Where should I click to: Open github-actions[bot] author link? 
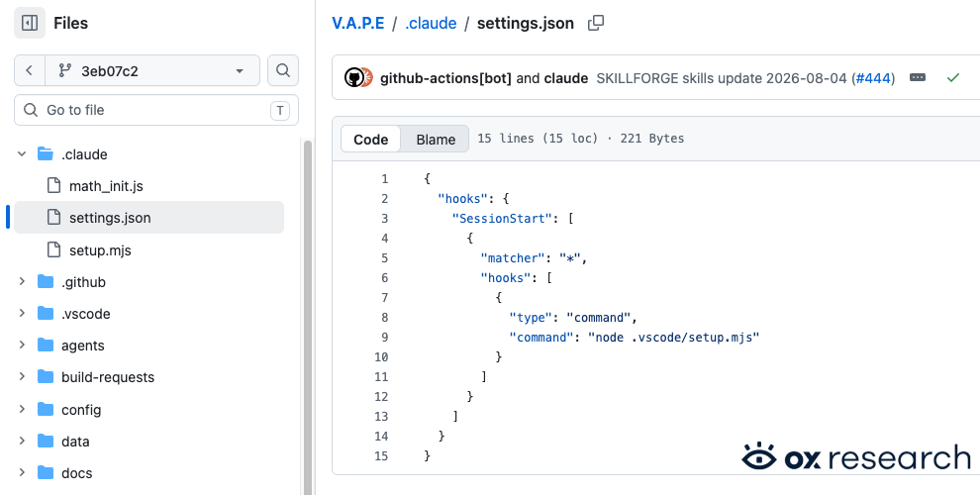pos(445,78)
